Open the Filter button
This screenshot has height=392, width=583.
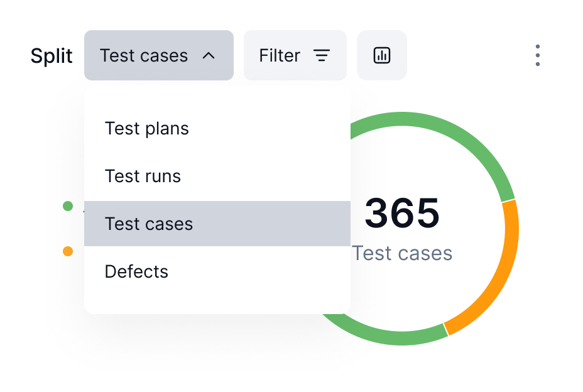[x=295, y=55]
